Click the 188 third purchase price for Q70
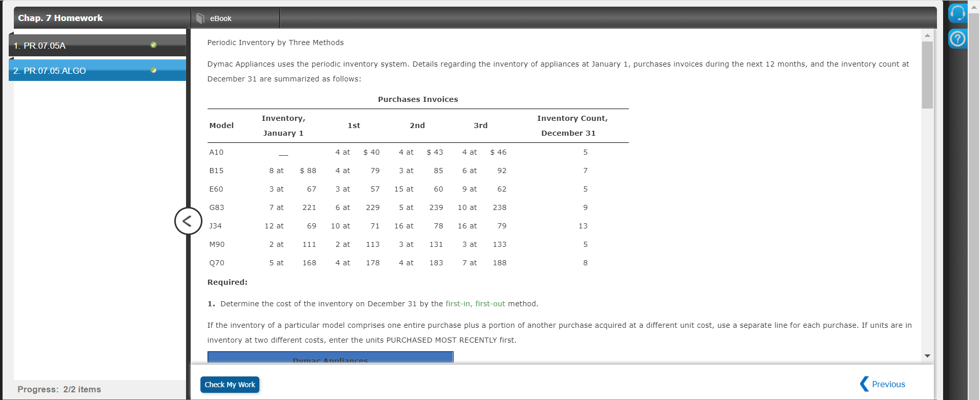Image resolution: width=980 pixels, height=400 pixels. (500, 263)
